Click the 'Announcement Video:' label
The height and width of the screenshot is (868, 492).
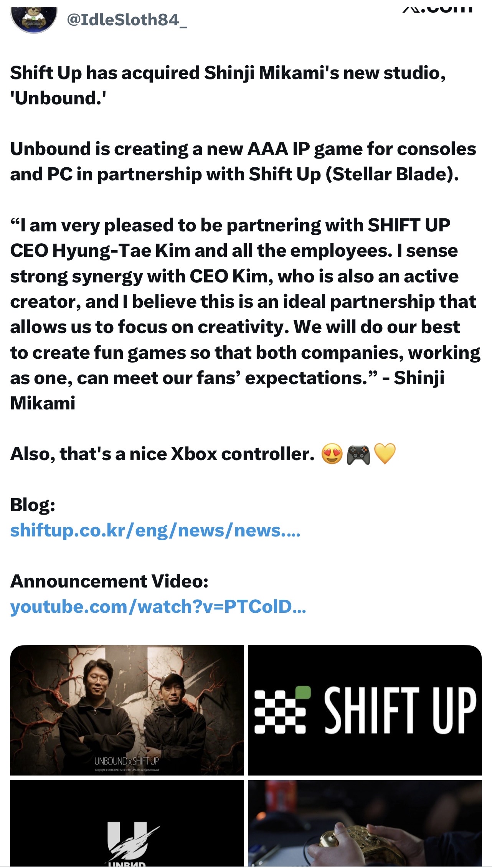(109, 581)
